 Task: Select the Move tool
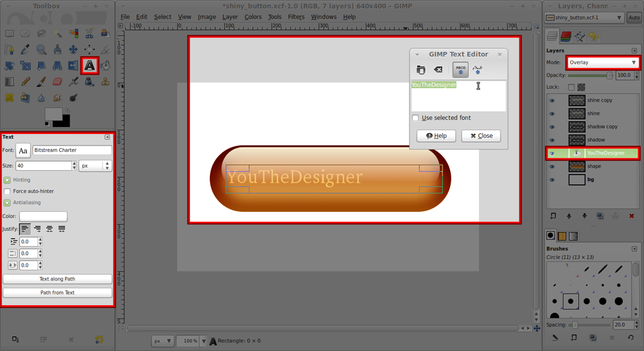coord(73,50)
